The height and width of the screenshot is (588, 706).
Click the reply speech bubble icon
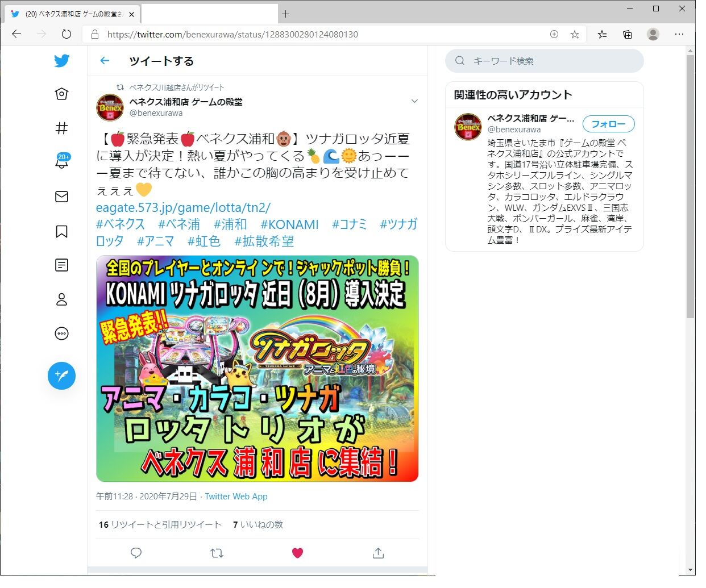(136, 553)
